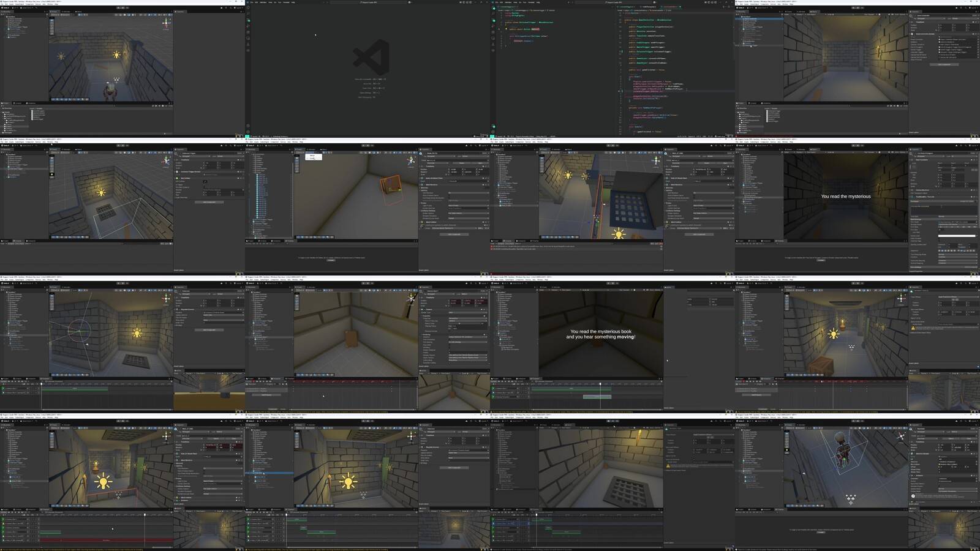This screenshot has height=551, width=980.
Task: Open Explorer in the empty VS Code window's activity bar
Action: 248,9
